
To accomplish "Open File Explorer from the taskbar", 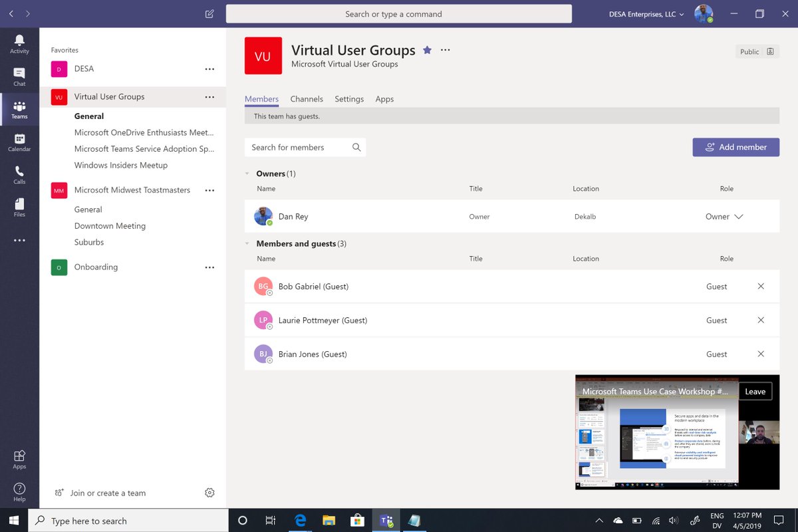I will pos(329,521).
